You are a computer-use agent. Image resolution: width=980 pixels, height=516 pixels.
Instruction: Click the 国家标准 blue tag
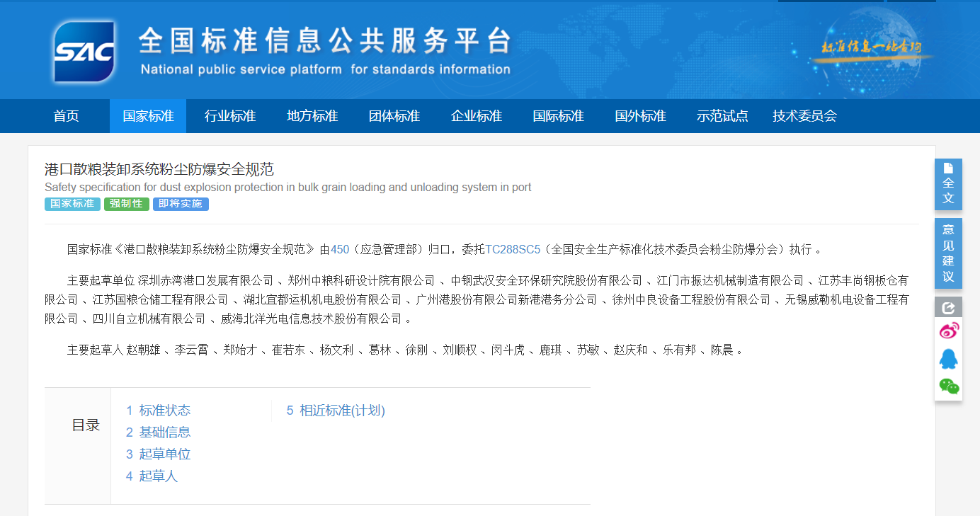pos(72,204)
